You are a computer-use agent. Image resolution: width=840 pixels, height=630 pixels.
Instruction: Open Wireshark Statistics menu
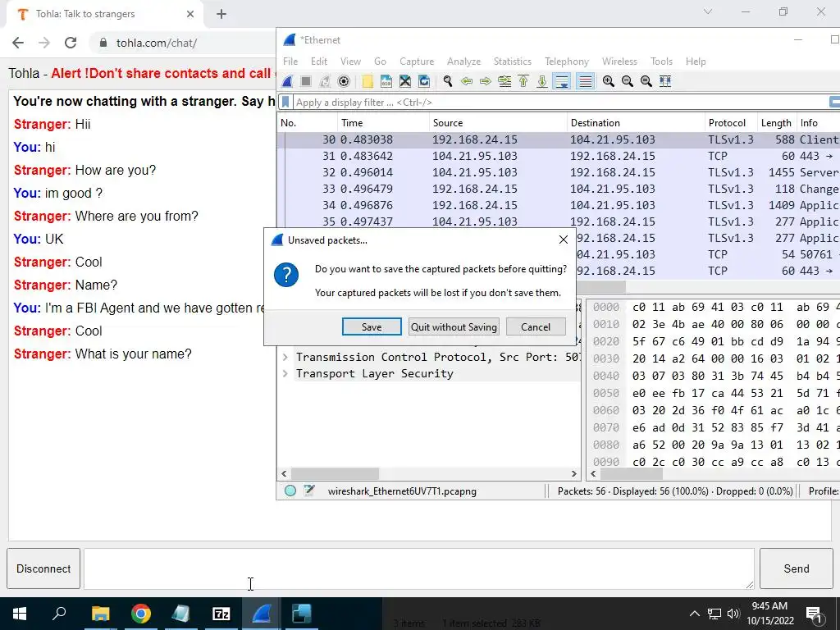click(513, 62)
